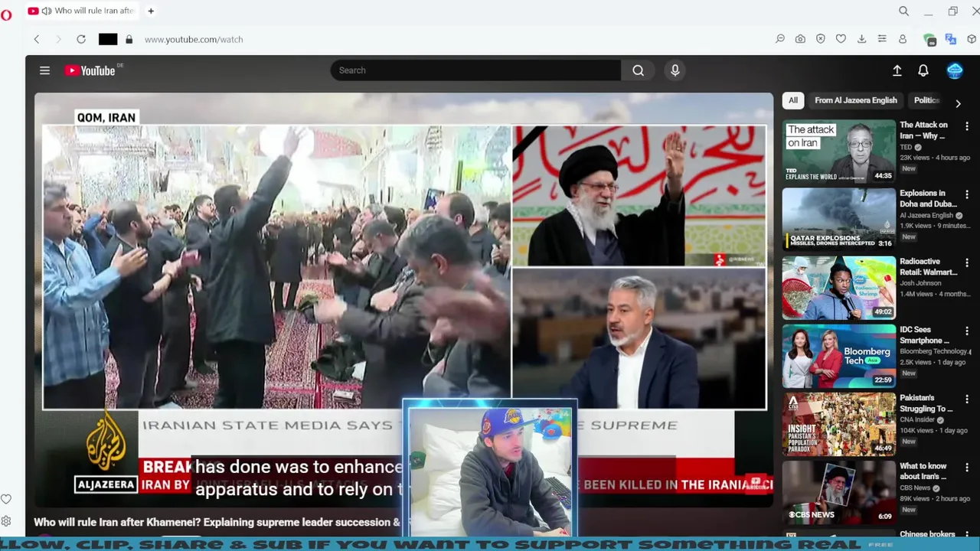Select the Politics filter chip
980x551 pixels.
click(x=927, y=100)
